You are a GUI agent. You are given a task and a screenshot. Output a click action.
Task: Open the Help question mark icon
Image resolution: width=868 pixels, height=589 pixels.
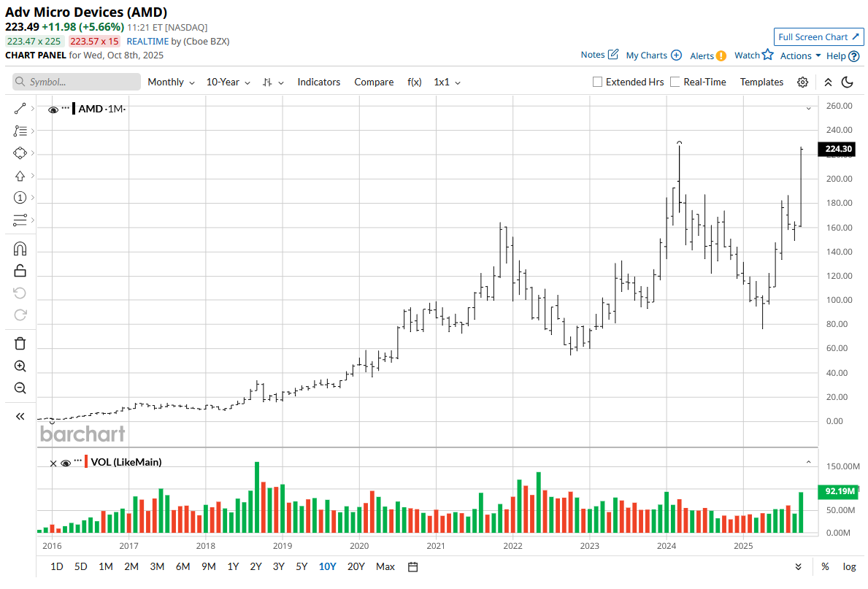(x=854, y=56)
